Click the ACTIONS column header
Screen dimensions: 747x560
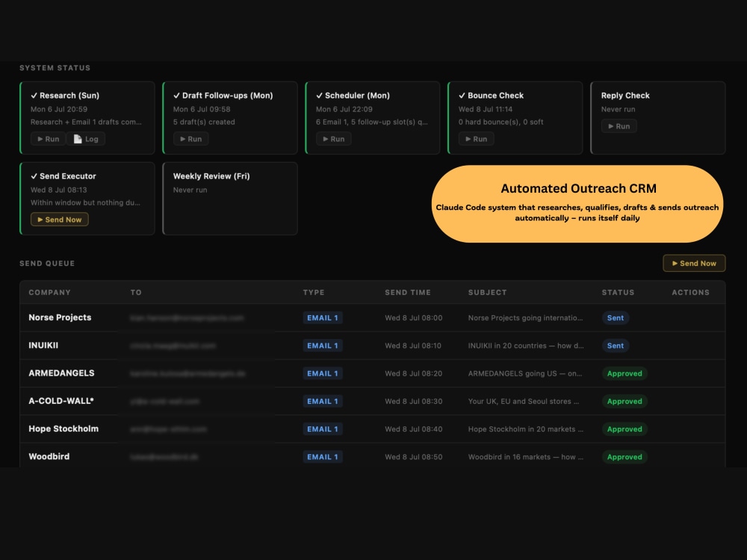click(x=690, y=293)
